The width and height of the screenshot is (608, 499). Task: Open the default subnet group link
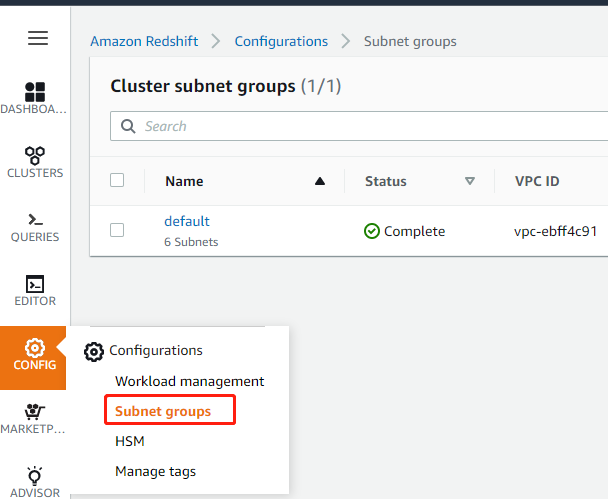(x=187, y=221)
